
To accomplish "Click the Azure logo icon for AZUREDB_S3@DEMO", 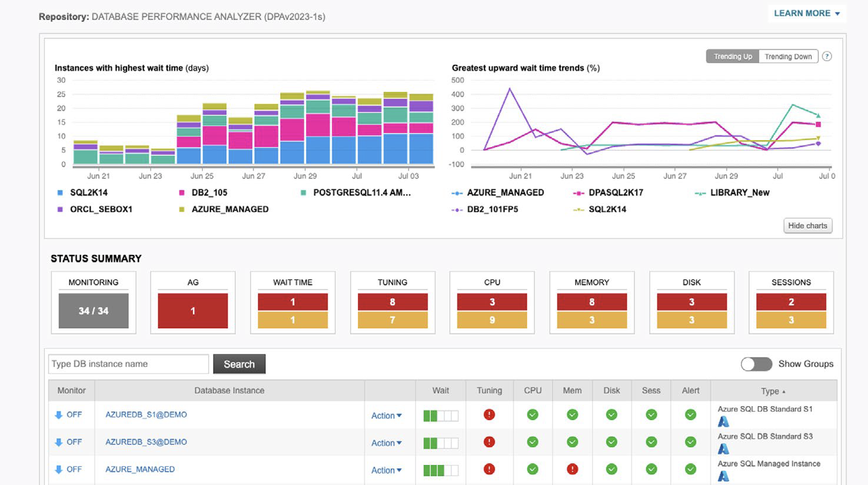I will 724,449.
